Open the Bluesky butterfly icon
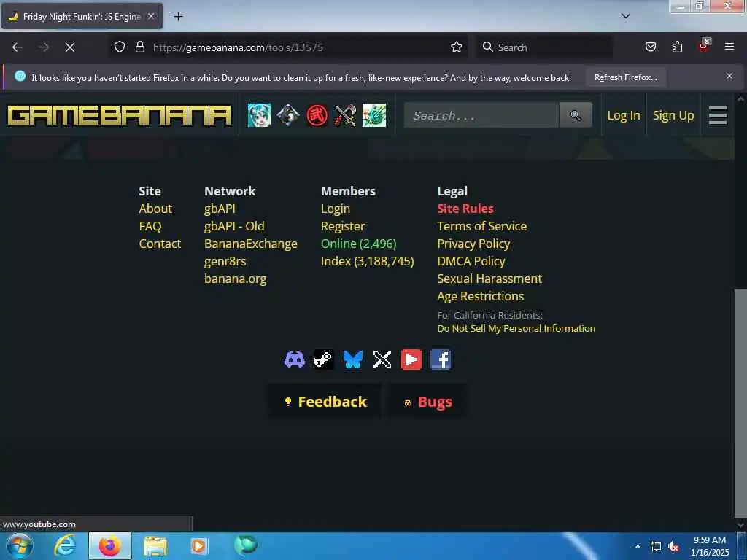747x560 pixels. click(353, 359)
